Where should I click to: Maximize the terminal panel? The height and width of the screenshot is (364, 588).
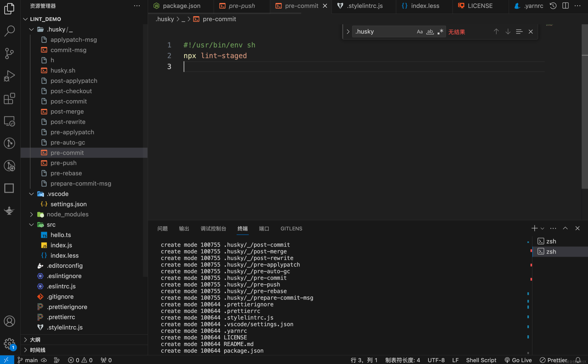tap(565, 228)
